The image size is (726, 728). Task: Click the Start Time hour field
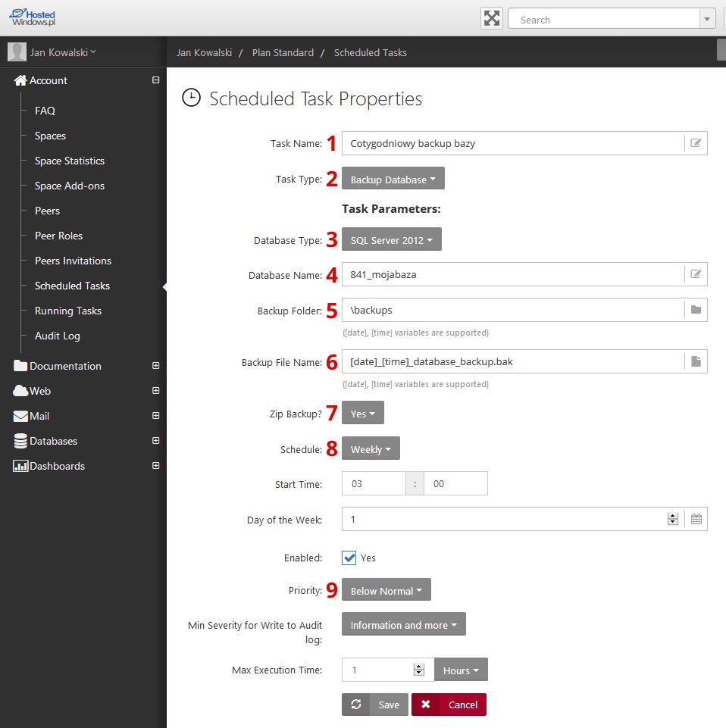[x=374, y=483]
